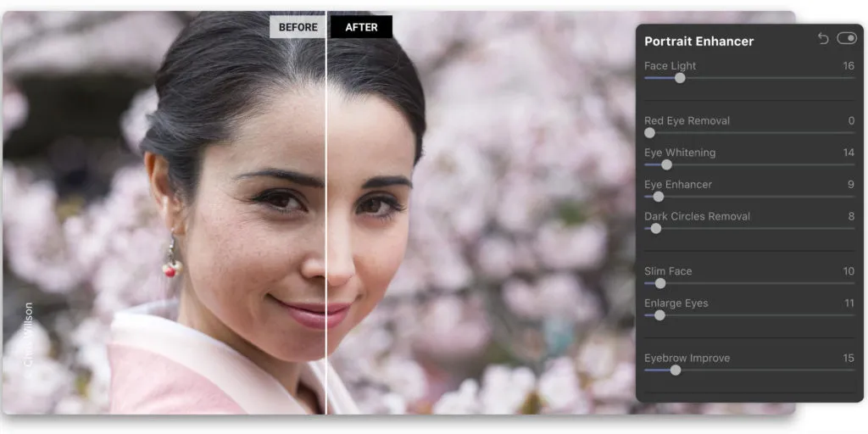The height and width of the screenshot is (434, 868).
Task: Click the vertical photo credit watermark text
Action: coord(29,335)
